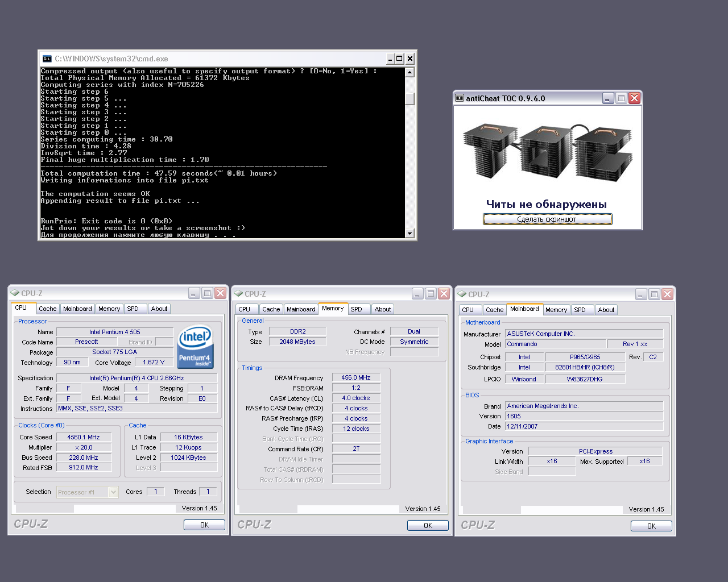Click the 1.672 V core voltage value

point(154,363)
